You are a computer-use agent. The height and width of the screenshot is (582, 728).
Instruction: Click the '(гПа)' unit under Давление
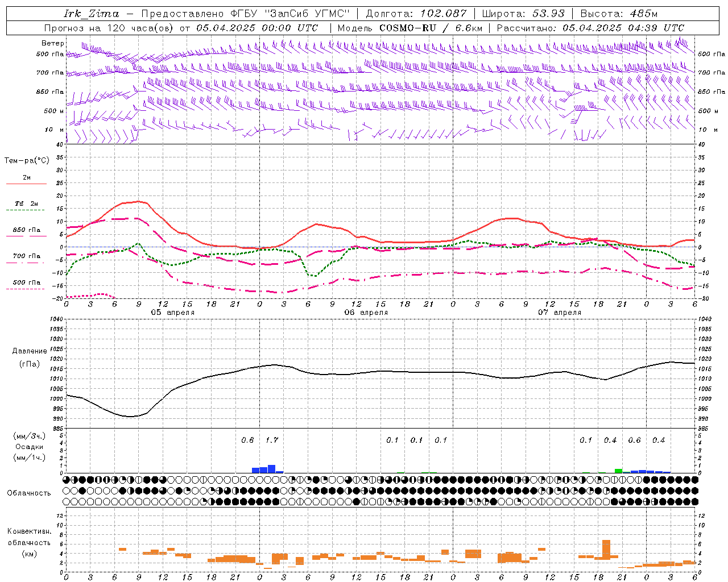30,364
